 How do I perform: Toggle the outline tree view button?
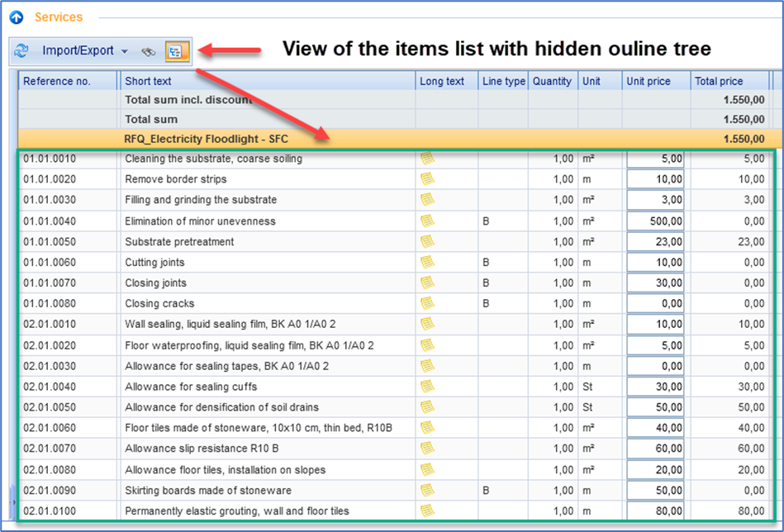177,51
